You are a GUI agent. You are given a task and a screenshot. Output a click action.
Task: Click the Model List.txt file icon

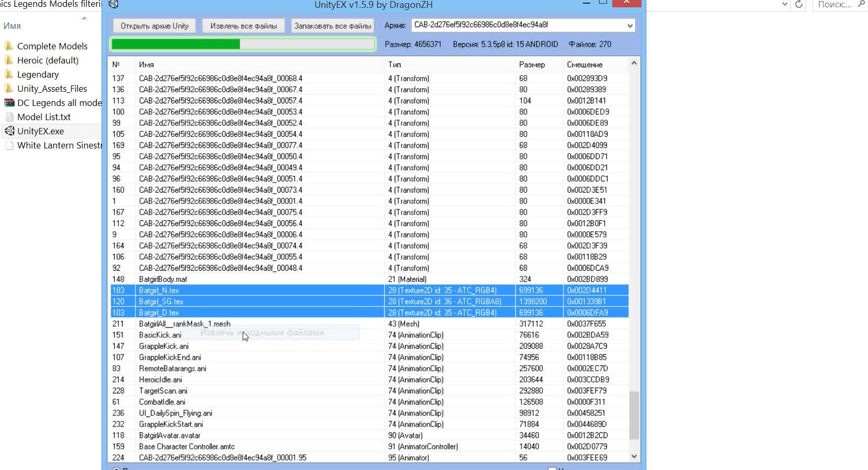[x=9, y=117]
